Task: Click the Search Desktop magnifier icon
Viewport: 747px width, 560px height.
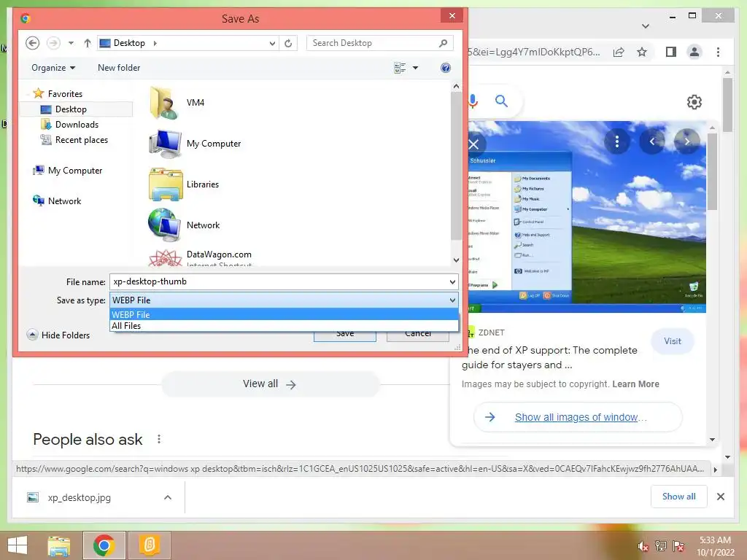Action: pos(443,43)
